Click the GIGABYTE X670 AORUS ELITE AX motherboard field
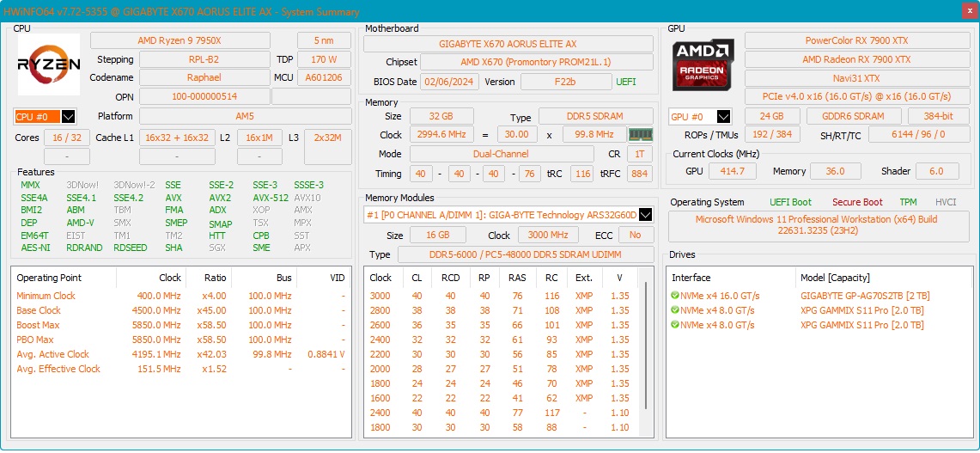The image size is (980, 453). coord(508,44)
